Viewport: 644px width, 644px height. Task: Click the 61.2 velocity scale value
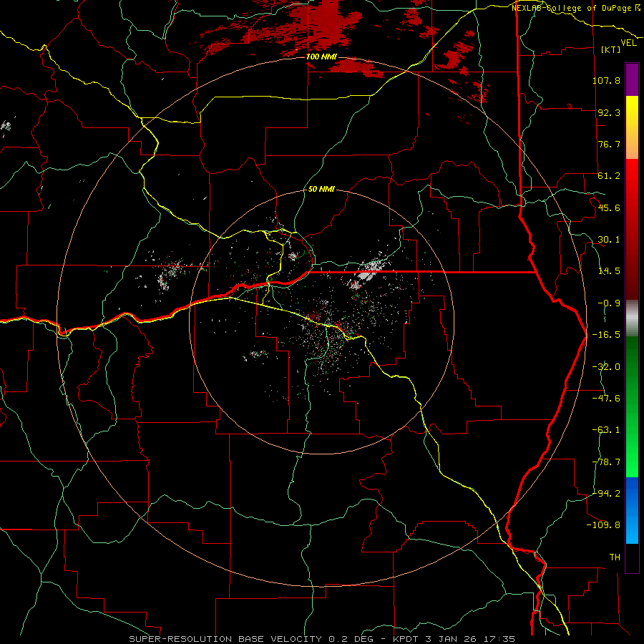[x=609, y=176]
